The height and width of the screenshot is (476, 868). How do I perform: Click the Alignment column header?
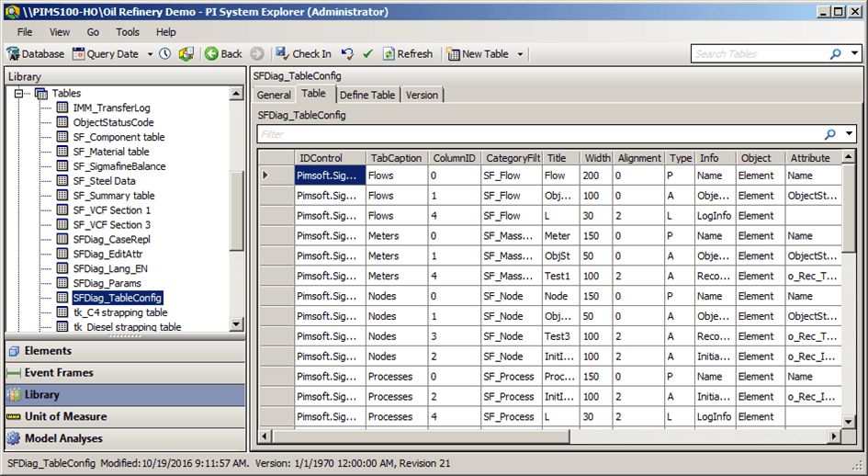tap(638, 158)
